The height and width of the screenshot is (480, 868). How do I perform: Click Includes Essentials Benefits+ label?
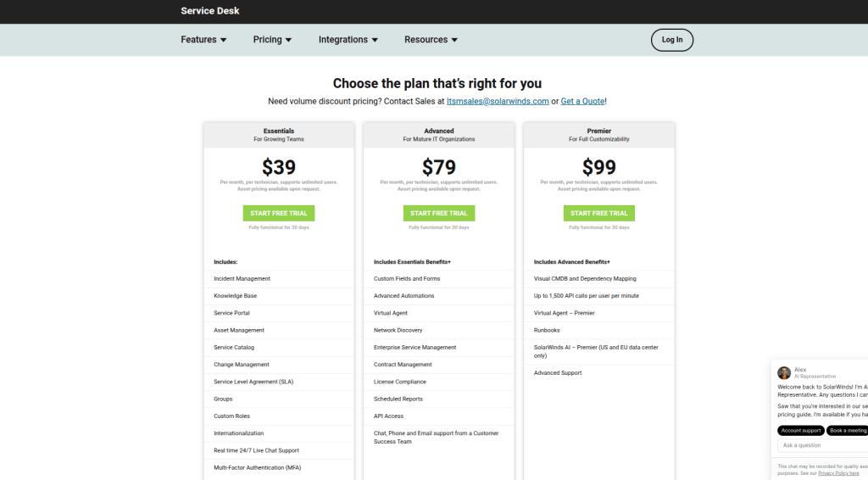[412, 262]
